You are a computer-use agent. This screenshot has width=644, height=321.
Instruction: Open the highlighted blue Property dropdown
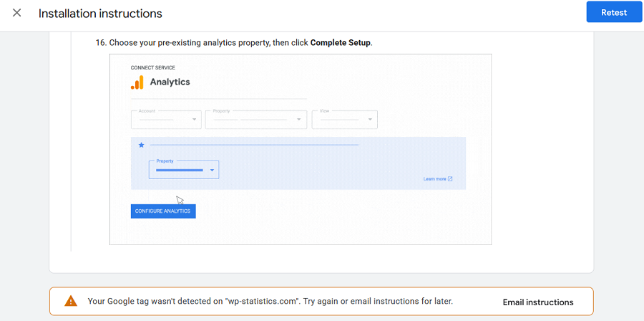[x=184, y=170]
